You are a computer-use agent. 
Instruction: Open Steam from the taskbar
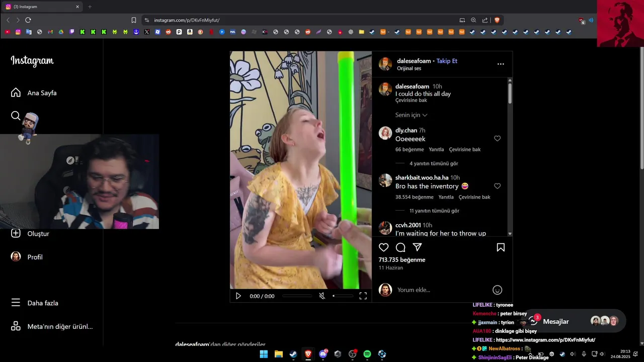coord(293,354)
